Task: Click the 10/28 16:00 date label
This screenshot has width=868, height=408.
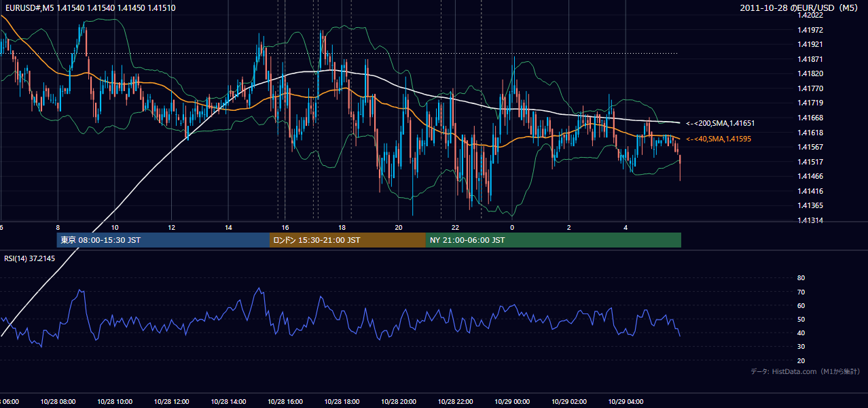Action: [x=285, y=401]
